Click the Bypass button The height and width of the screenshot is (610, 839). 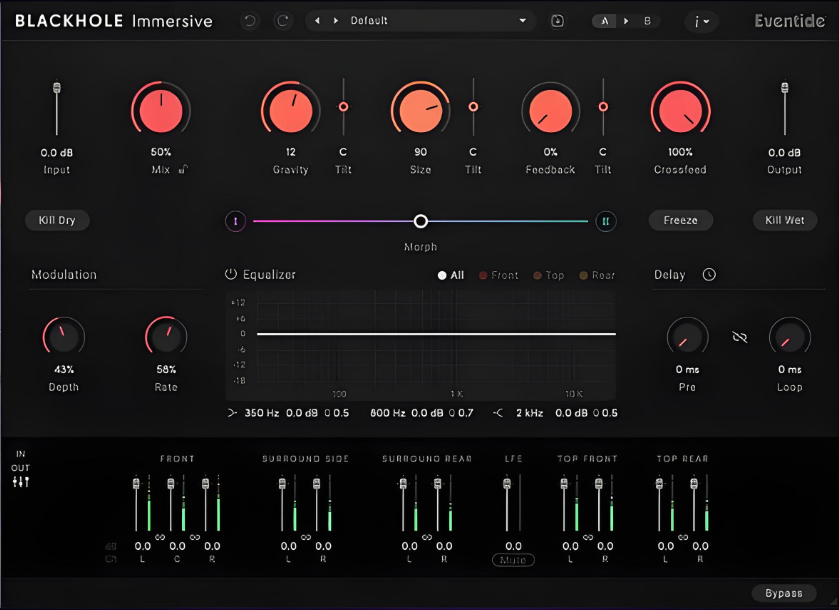tap(784, 593)
